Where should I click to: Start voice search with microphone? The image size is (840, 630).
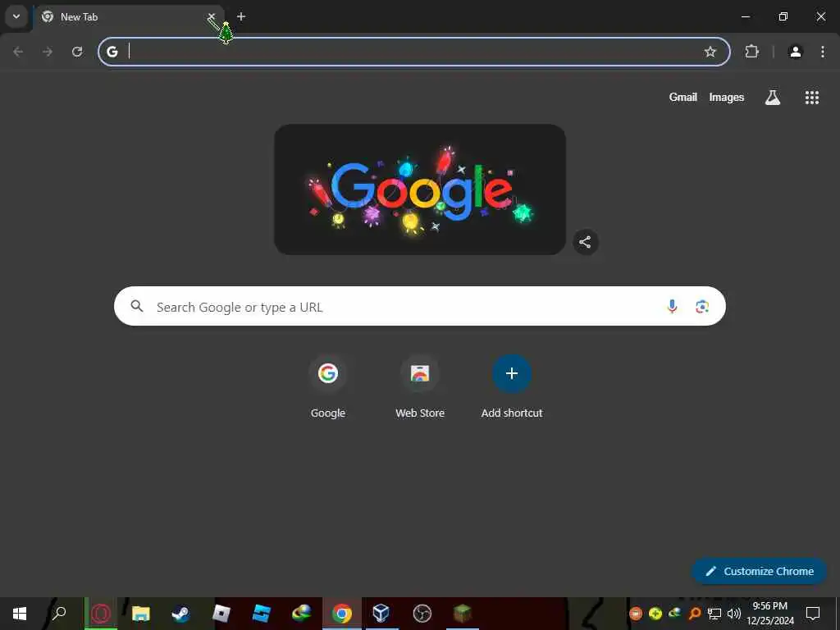pos(672,306)
